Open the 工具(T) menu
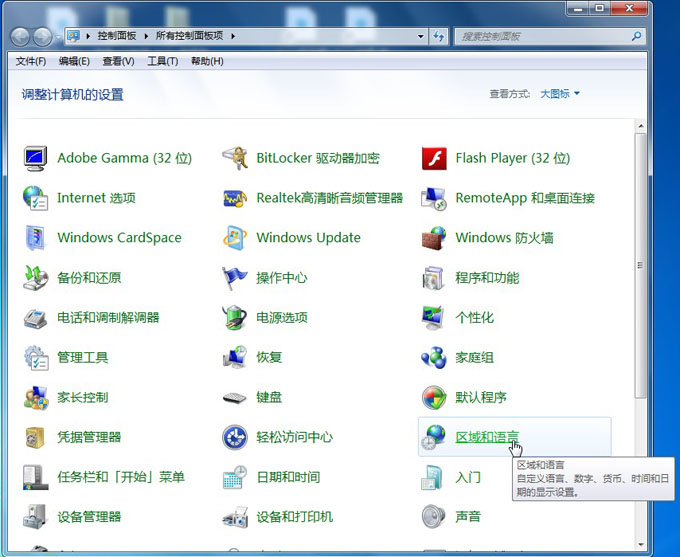This screenshot has height=557, width=680. [x=163, y=61]
